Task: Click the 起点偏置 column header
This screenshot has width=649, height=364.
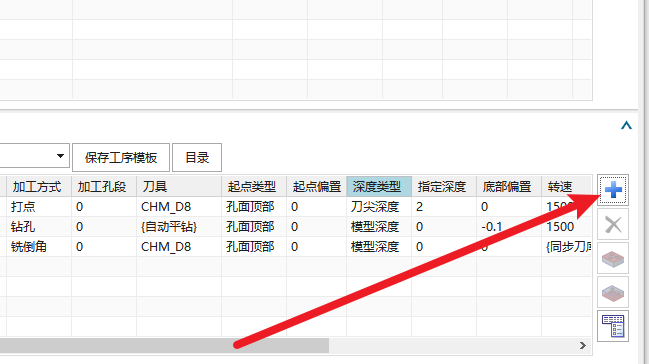Action: pyautogui.click(x=317, y=186)
